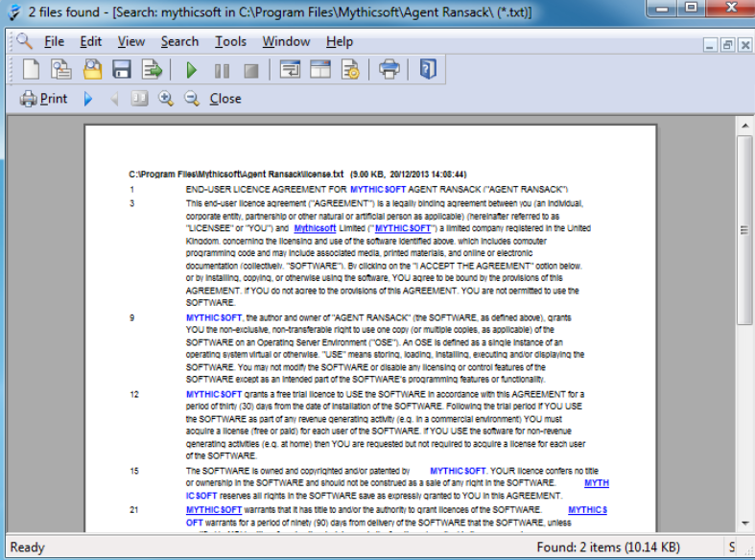
Task: Open the Help menu
Action: 340,42
